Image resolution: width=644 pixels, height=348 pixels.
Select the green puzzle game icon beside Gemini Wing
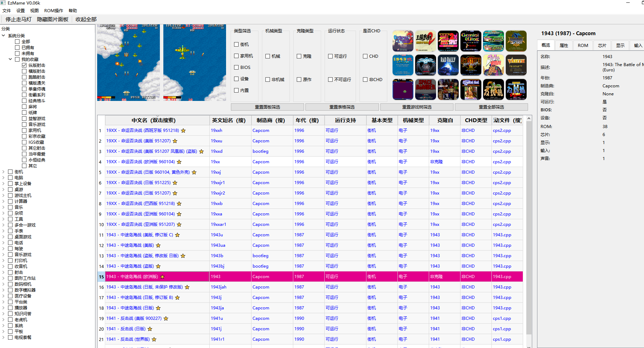(494, 41)
